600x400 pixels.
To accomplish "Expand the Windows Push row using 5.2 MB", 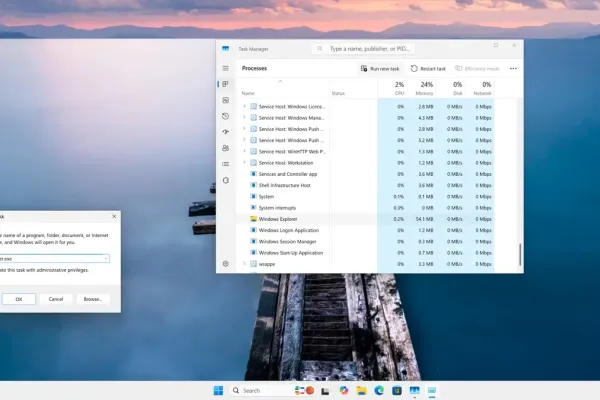I will [245, 140].
